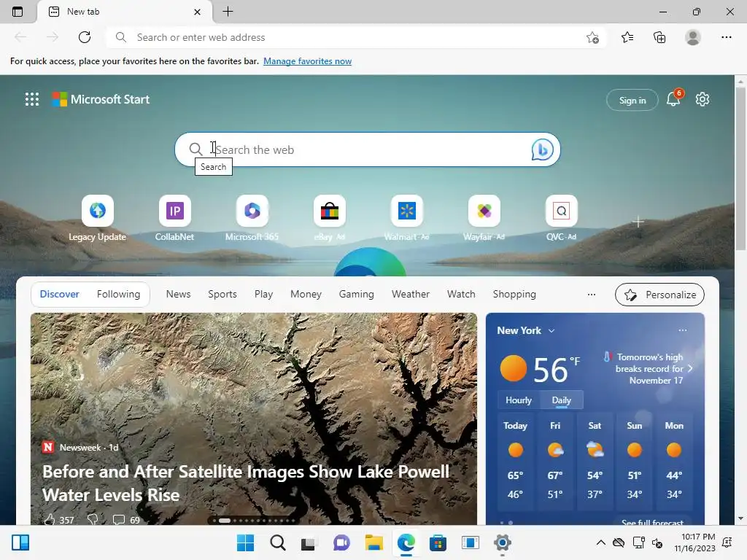Open taskbar Search
Viewport: 747px width, 560px height.
tap(278, 542)
